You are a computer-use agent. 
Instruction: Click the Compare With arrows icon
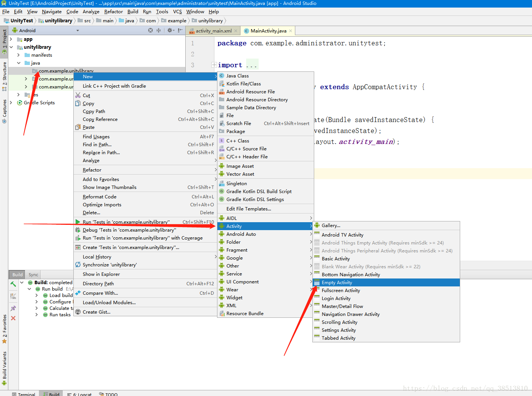tap(78, 293)
